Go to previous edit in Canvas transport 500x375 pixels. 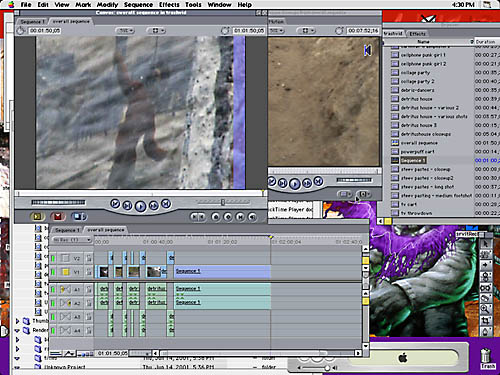[115, 203]
